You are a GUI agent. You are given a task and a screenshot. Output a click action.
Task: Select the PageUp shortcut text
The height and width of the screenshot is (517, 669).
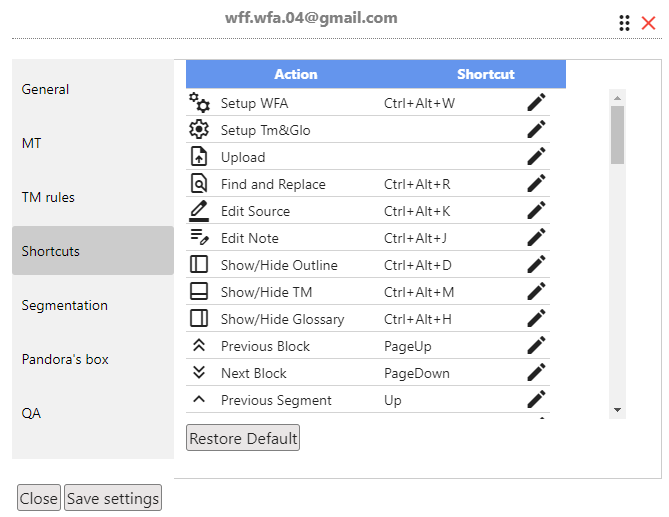[x=407, y=346]
